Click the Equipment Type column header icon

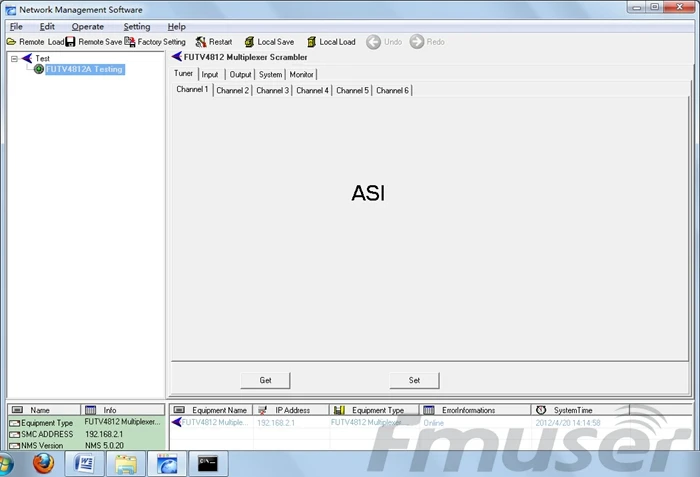click(x=339, y=410)
